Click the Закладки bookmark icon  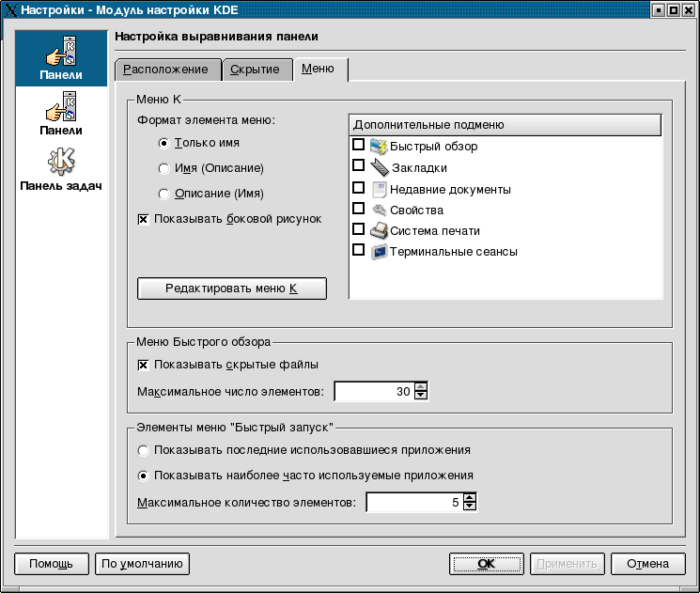tap(379, 167)
